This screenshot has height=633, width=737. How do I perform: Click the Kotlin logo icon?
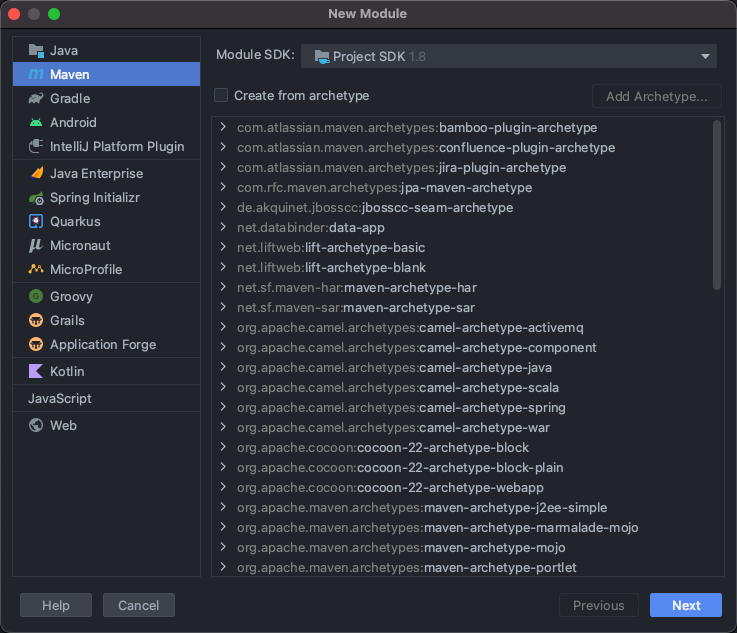pos(36,371)
